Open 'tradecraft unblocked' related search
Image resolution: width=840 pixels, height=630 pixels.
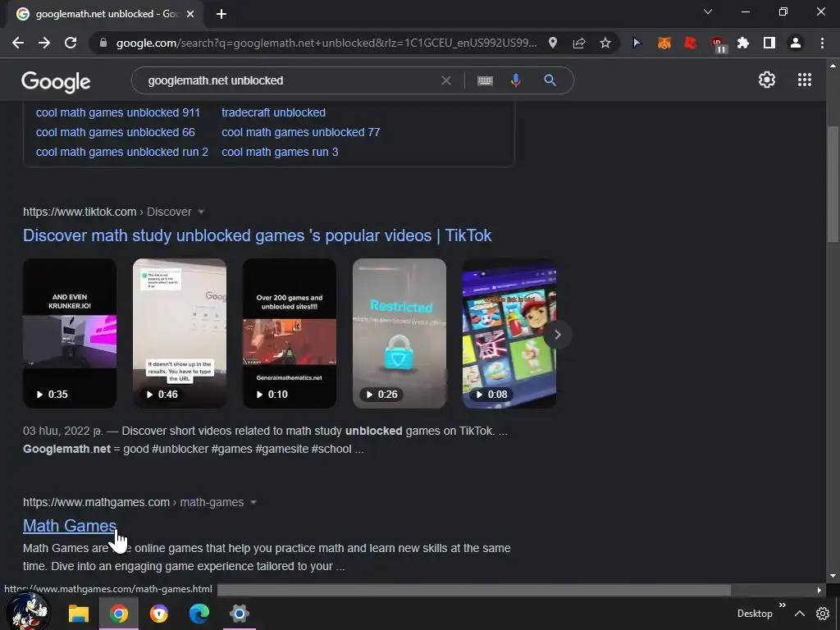tap(273, 112)
